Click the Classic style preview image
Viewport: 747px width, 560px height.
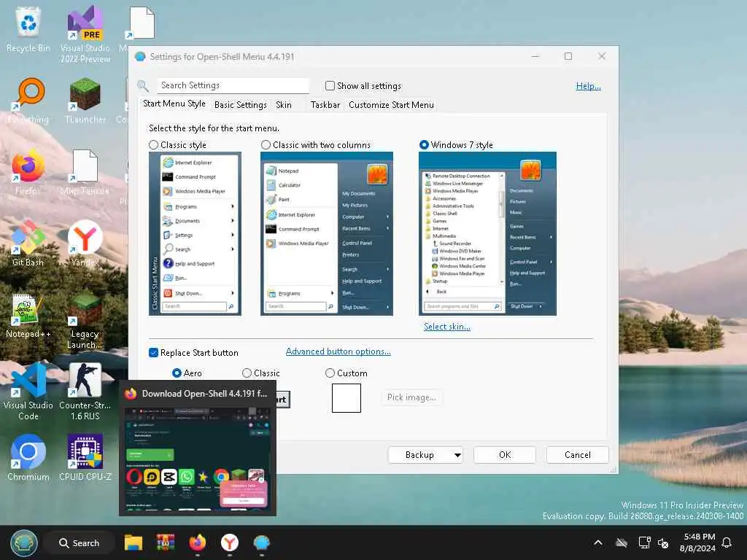pos(195,234)
